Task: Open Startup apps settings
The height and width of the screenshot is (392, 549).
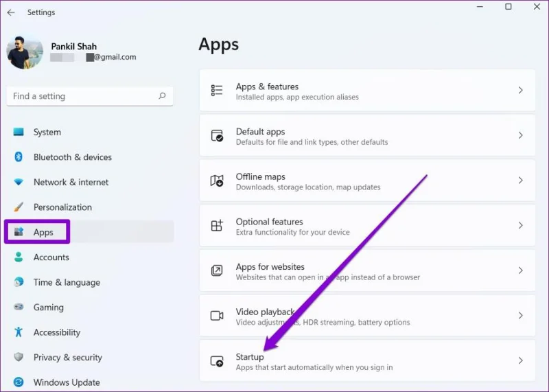Action: click(x=367, y=360)
